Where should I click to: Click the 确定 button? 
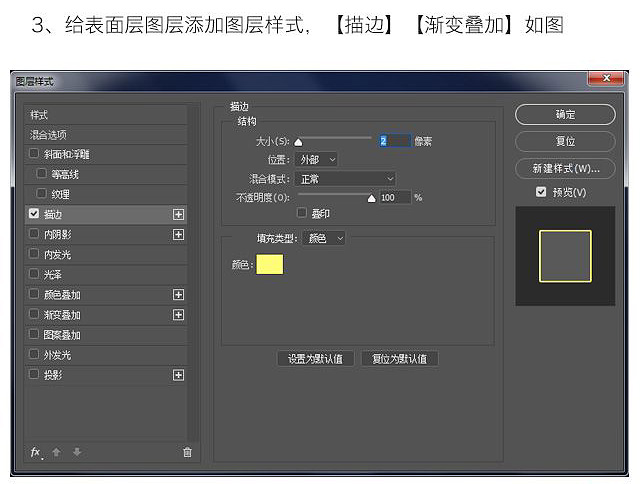(565, 115)
